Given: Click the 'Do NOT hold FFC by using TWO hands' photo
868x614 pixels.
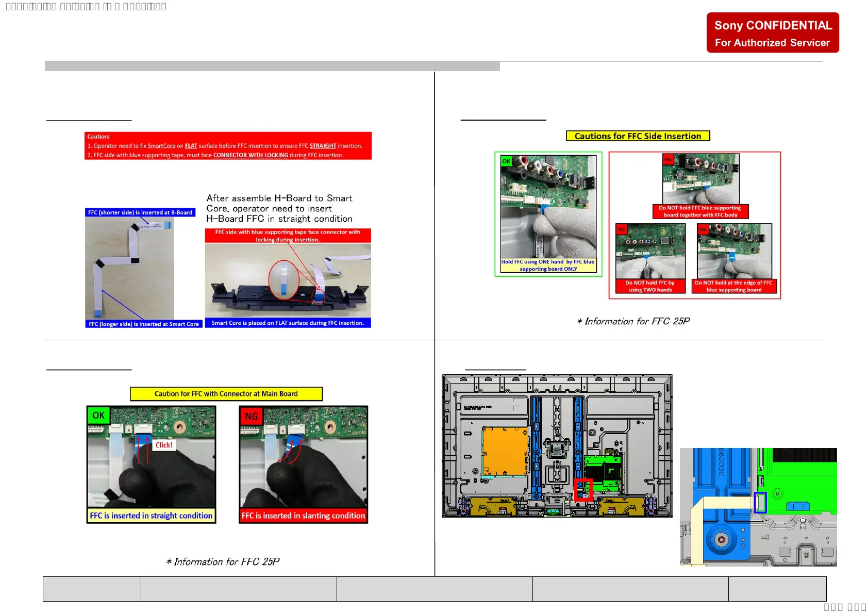Looking at the screenshot, I should (650, 252).
